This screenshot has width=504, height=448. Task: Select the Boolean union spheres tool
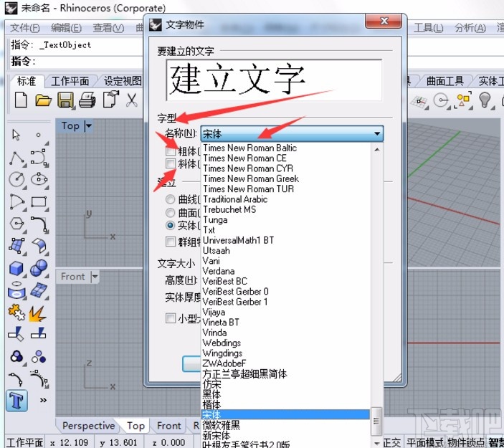(39, 267)
